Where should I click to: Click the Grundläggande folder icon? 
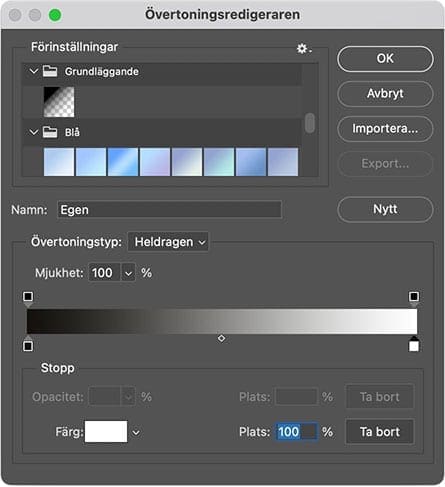[x=50, y=71]
